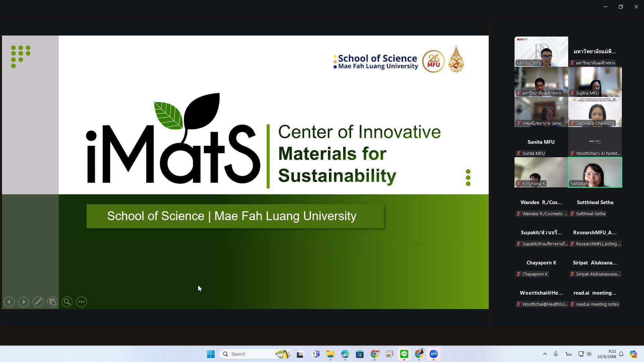This screenshot has height=362, width=644.
Task: Open Microsoft Teams from the taskbar
Action: point(316,354)
